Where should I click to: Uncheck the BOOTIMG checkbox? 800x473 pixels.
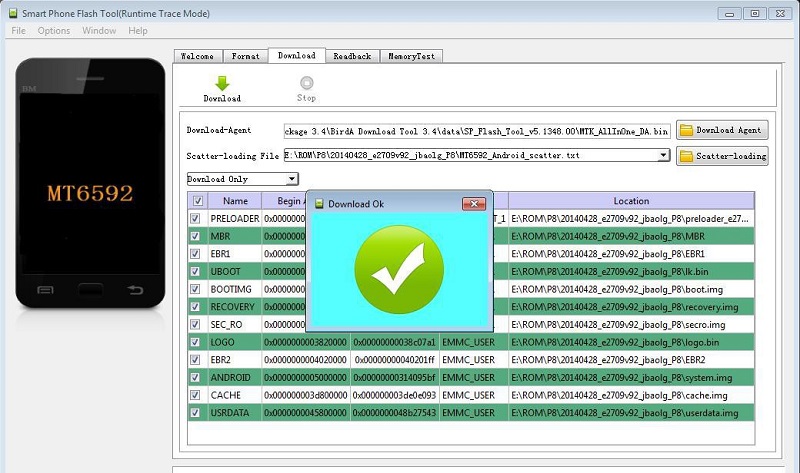(195, 289)
